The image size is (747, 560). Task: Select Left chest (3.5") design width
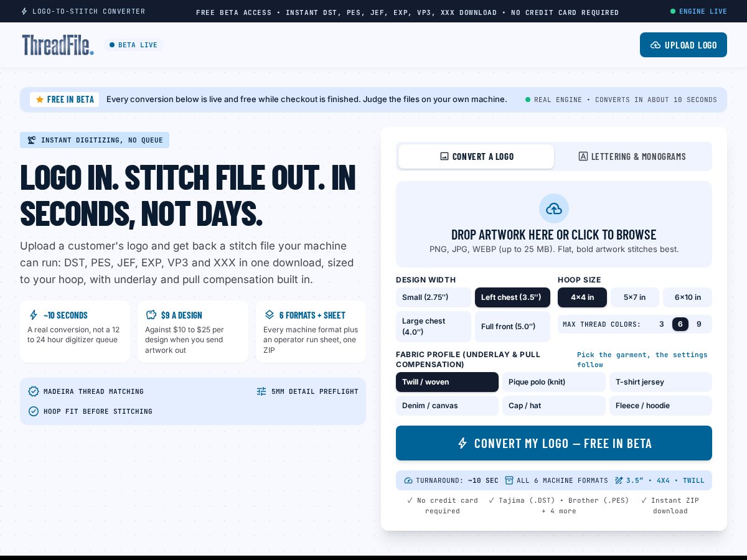(x=512, y=297)
